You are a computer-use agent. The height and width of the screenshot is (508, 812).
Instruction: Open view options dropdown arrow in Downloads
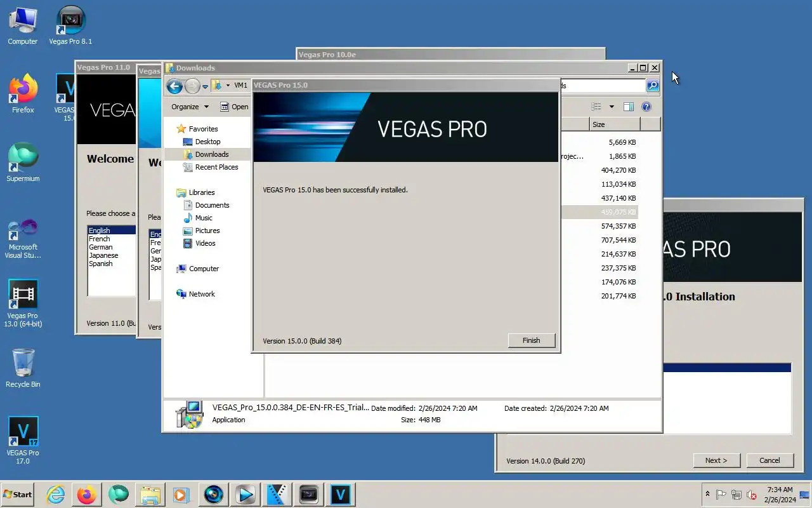pos(612,107)
